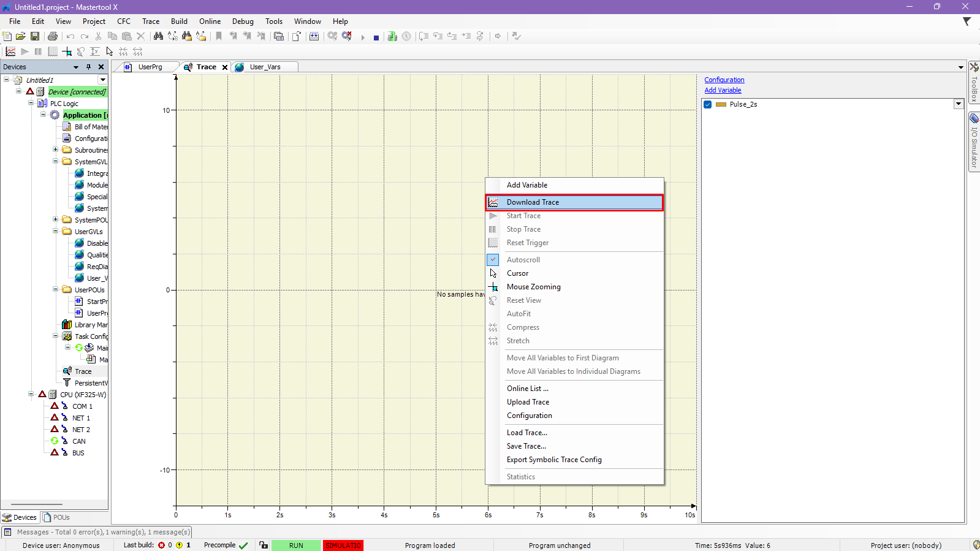980x551 pixels.
Task: Select the Mouse Zooming crosshair toolbar icon
Action: click(x=67, y=52)
